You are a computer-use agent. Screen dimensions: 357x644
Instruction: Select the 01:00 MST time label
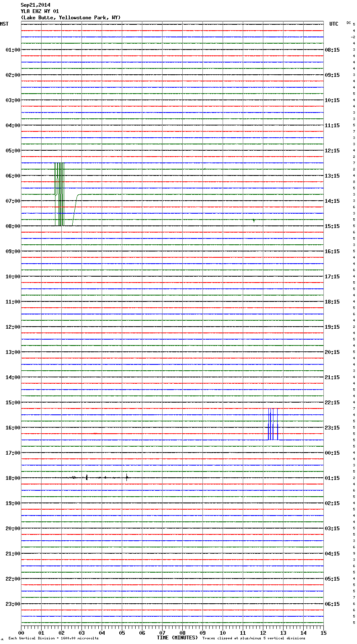(x=13, y=50)
